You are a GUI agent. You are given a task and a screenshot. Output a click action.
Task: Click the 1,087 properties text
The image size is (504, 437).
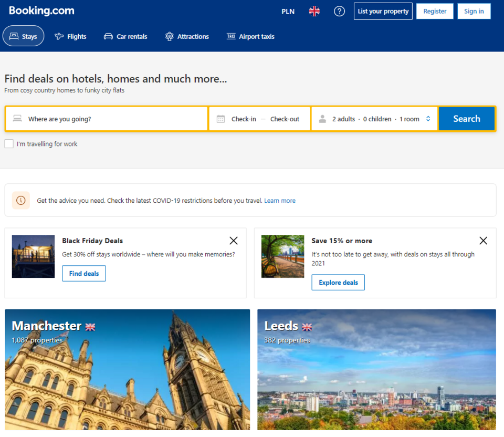[x=37, y=340]
